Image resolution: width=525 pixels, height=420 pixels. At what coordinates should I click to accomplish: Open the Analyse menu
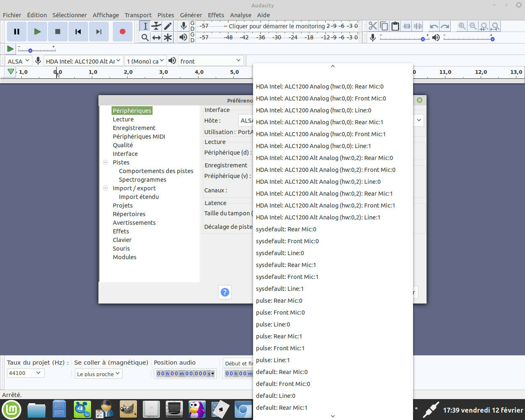[x=241, y=15]
